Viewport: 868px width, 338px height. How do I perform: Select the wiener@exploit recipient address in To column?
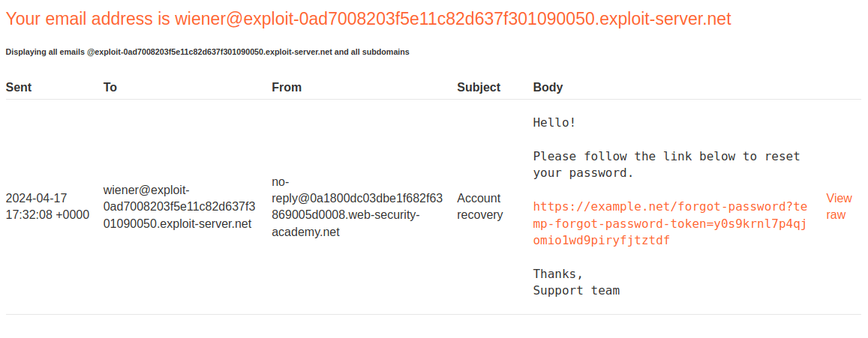pyautogui.click(x=179, y=207)
